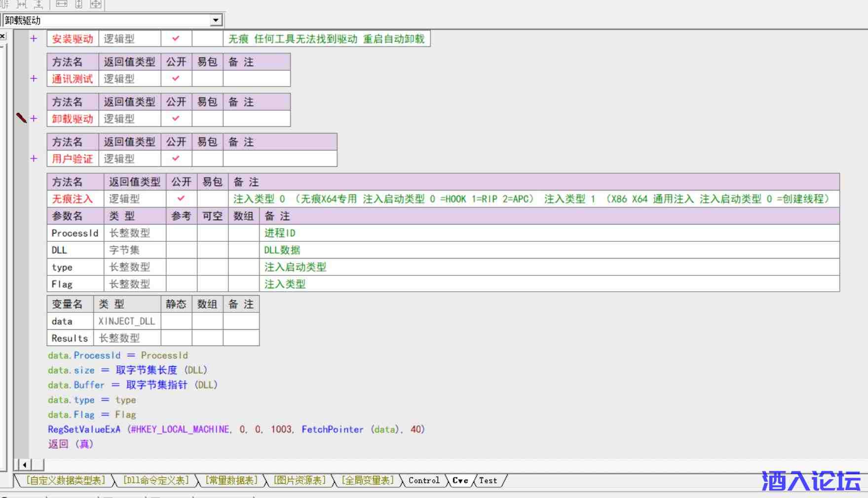
Task: Toggle the 公开 checkmark for 安装驱动
Action: (x=176, y=38)
